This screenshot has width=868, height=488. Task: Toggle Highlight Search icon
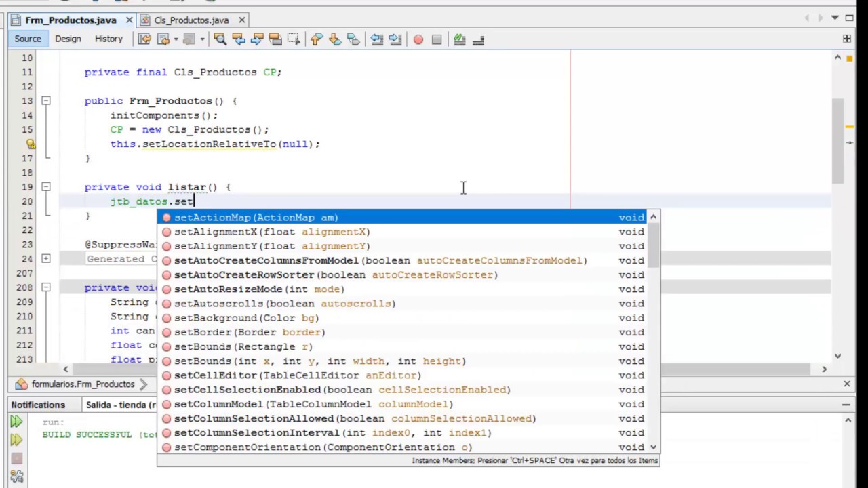coord(275,39)
